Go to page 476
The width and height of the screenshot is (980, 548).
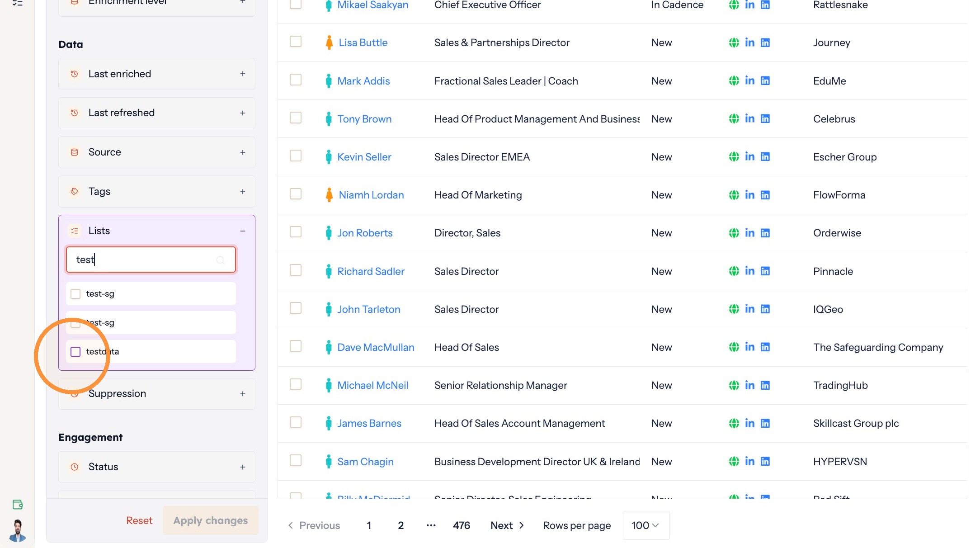click(462, 525)
